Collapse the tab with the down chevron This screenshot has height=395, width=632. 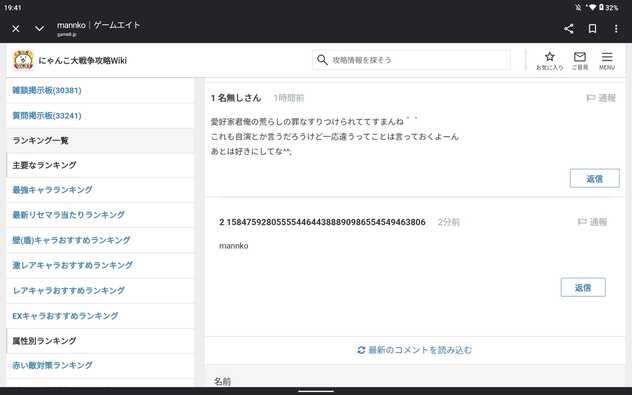(39, 29)
